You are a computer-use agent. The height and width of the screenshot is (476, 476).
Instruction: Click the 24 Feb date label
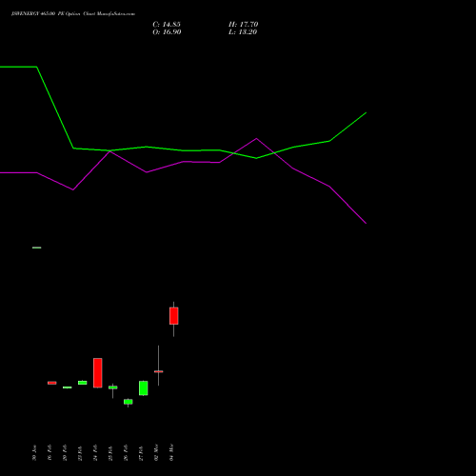pyautogui.click(x=95, y=453)
